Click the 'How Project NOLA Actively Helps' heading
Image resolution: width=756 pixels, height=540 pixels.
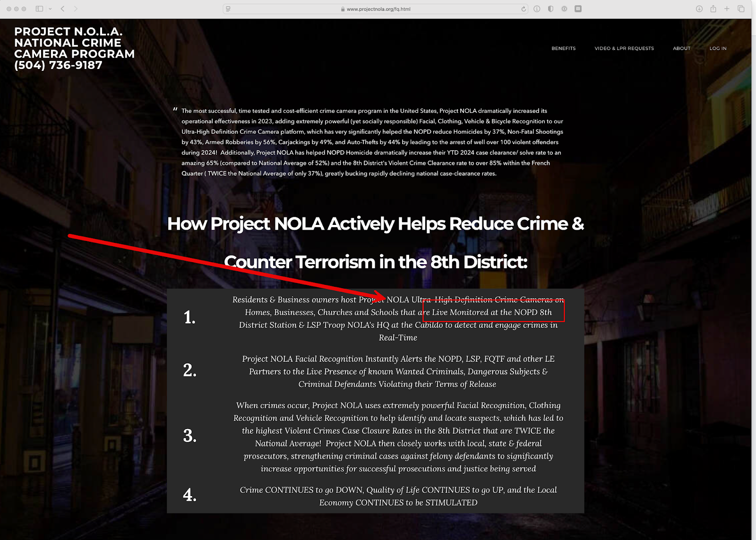click(x=375, y=223)
